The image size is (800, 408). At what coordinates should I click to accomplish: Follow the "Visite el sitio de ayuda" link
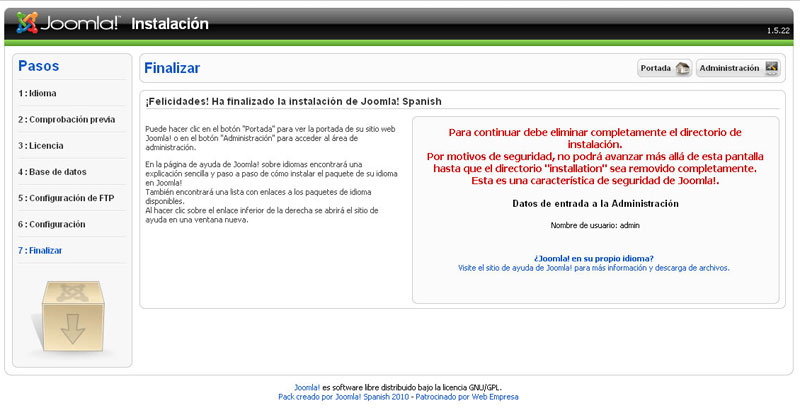[593, 268]
